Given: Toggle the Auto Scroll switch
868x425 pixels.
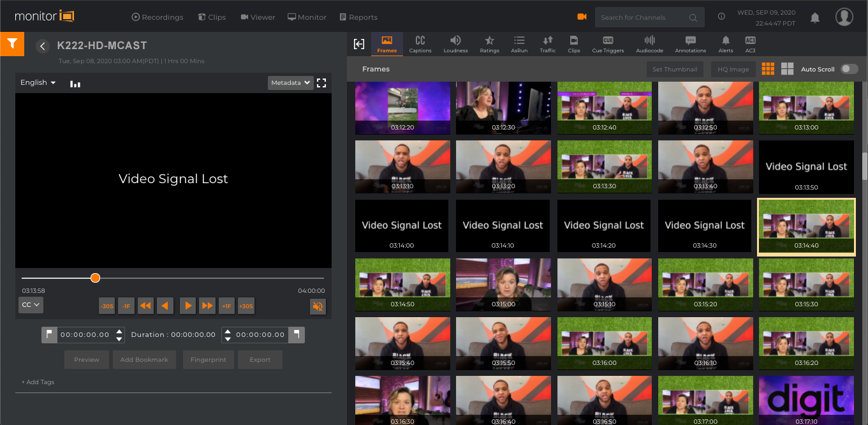Looking at the screenshot, I should [849, 69].
